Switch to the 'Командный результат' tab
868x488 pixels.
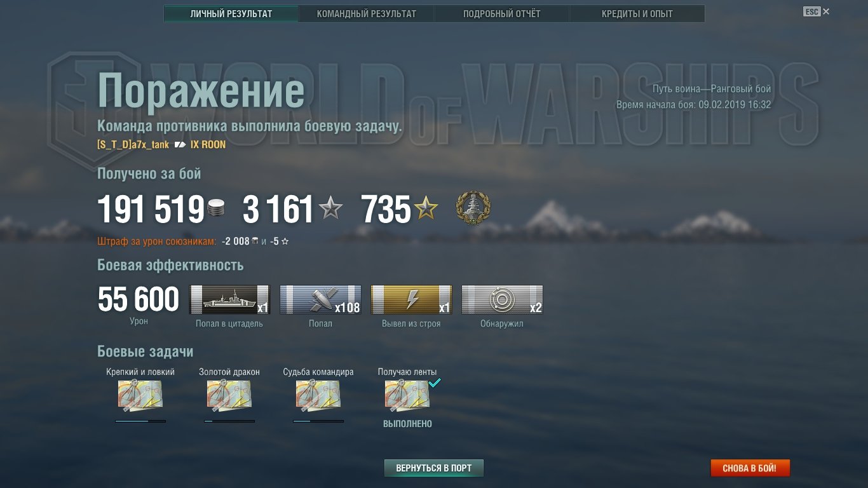[x=367, y=13]
